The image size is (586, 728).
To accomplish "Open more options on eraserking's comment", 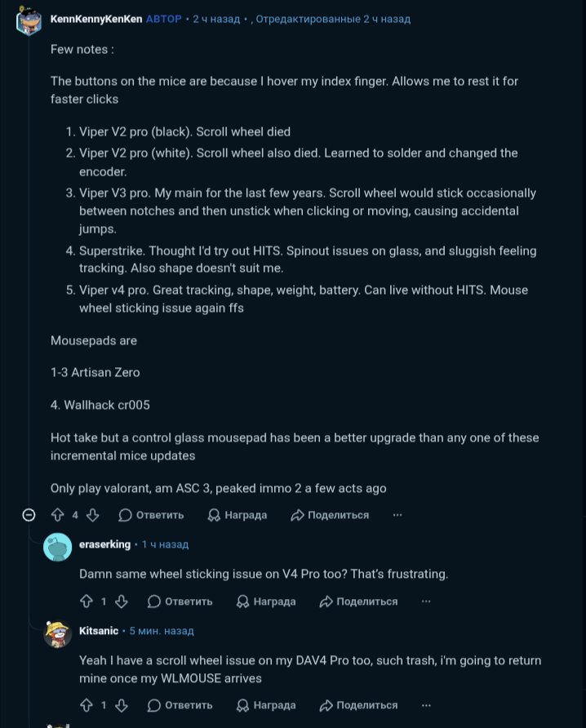I will click(426, 601).
